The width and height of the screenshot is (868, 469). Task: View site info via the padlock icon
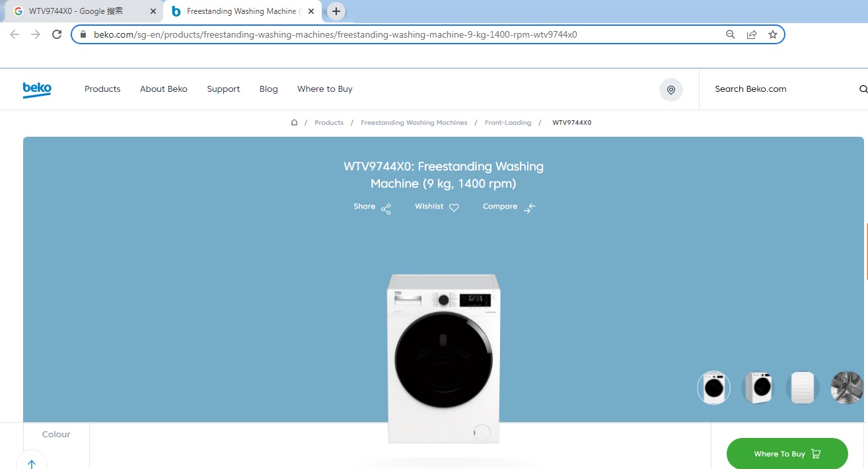click(83, 34)
